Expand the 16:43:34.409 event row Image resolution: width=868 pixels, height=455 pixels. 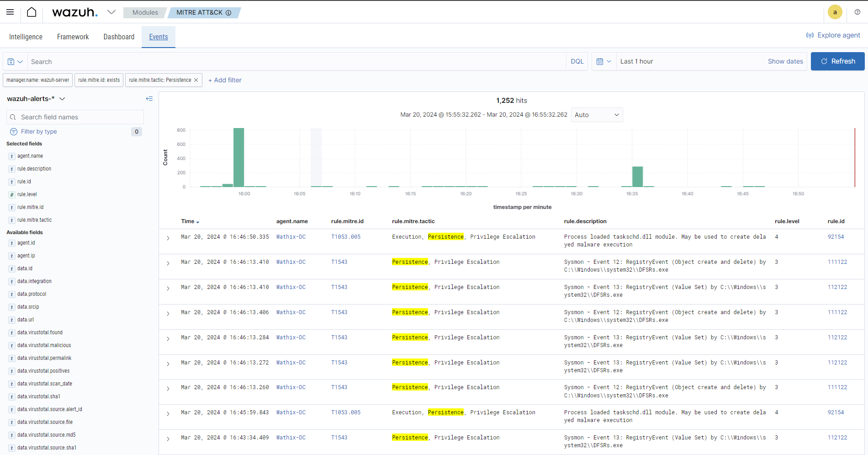click(168, 439)
